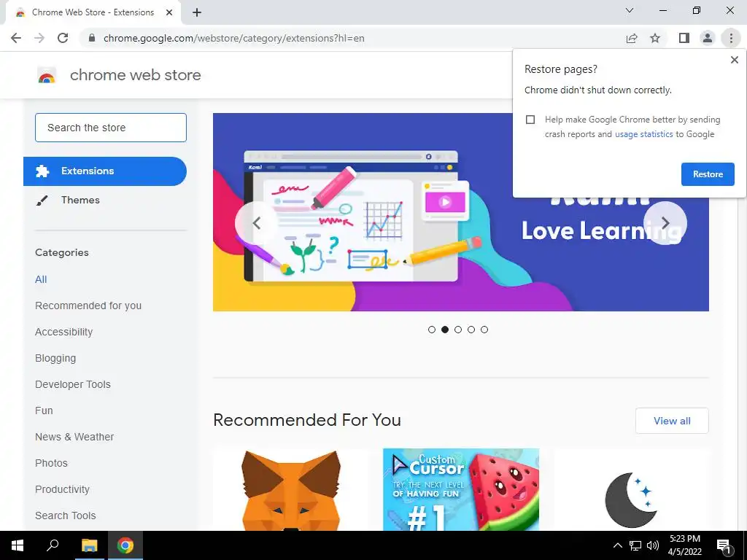747x560 pixels.
Task: Jump to first carousel slide dot
Action: pyautogui.click(x=432, y=330)
